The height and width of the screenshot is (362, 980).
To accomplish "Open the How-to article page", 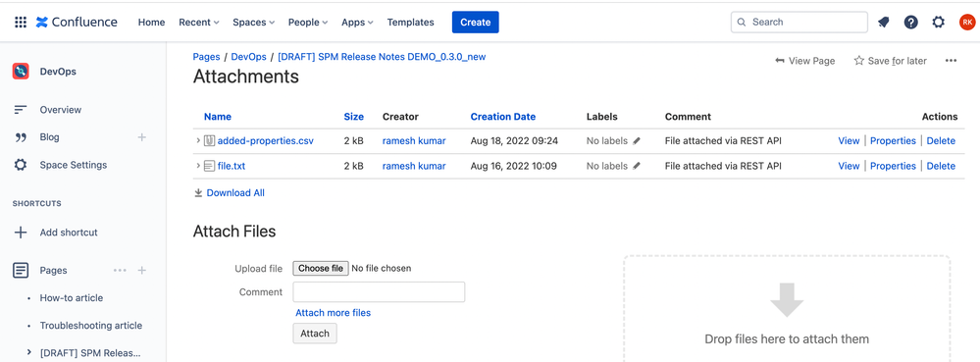I will point(72,298).
